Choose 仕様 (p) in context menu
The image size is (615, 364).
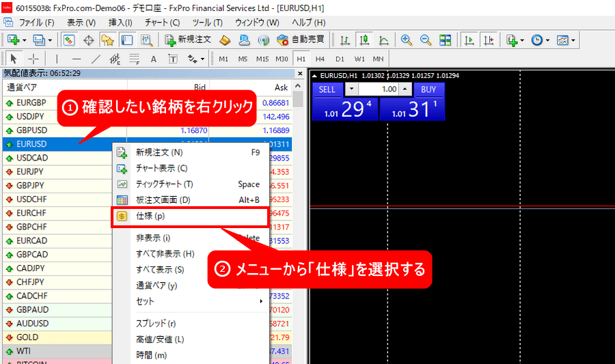tap(190, 216)
